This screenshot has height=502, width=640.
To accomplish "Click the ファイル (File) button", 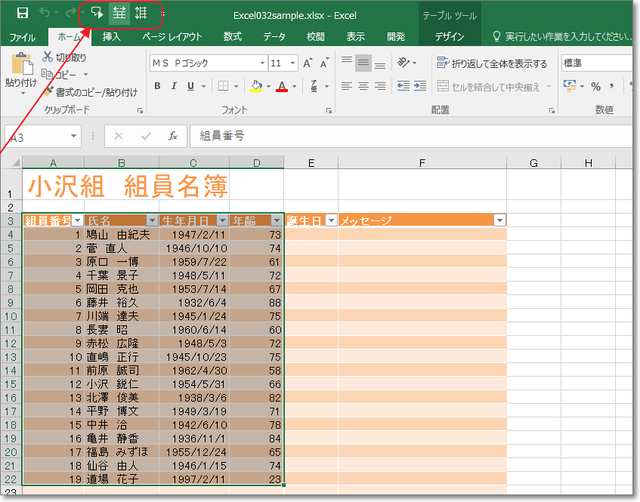I will [x=22, y=37].
